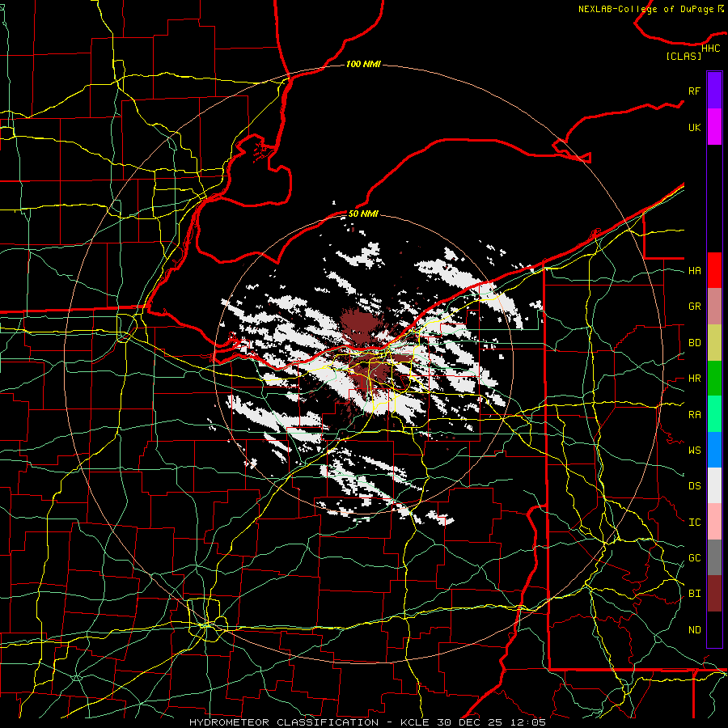Viewport: 728px width, 728px height.
Task: Click the GR legend label
Action: pos(694,307)
